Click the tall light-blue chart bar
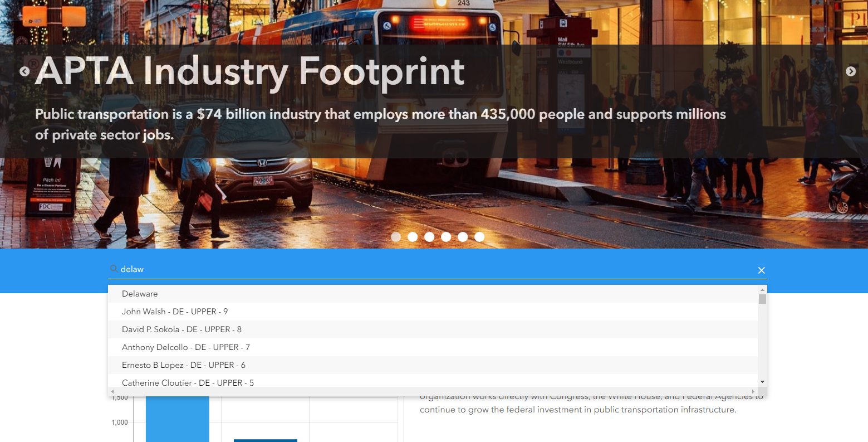 click(178, 419)
